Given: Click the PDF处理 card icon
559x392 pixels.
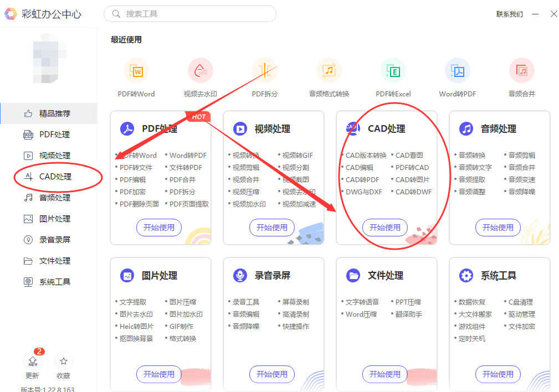Looking at the screenshot, I should [x=127, y=128].
